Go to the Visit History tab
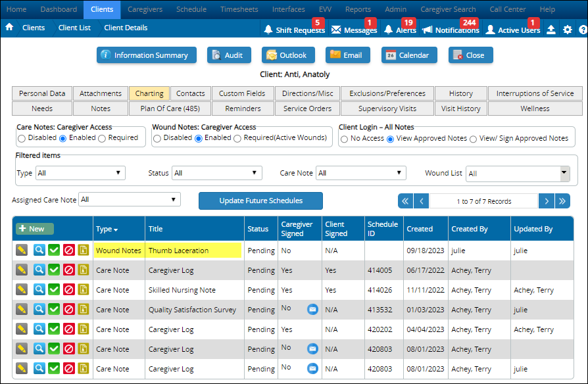This screenshot has width=588, height=384. point(461,108)
